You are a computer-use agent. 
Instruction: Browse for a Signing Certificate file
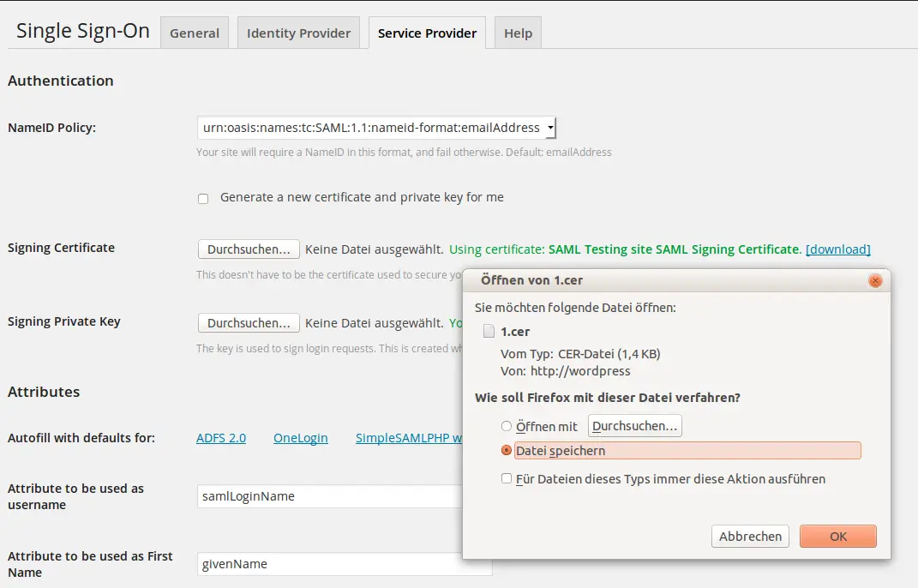(x=249, y=249)
